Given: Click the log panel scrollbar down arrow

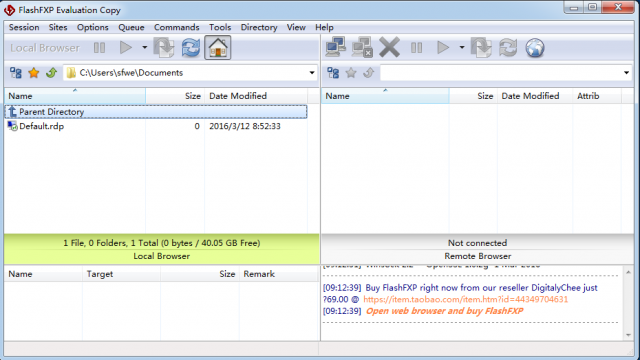Looking at the screenshot, I should click(628, 335).
